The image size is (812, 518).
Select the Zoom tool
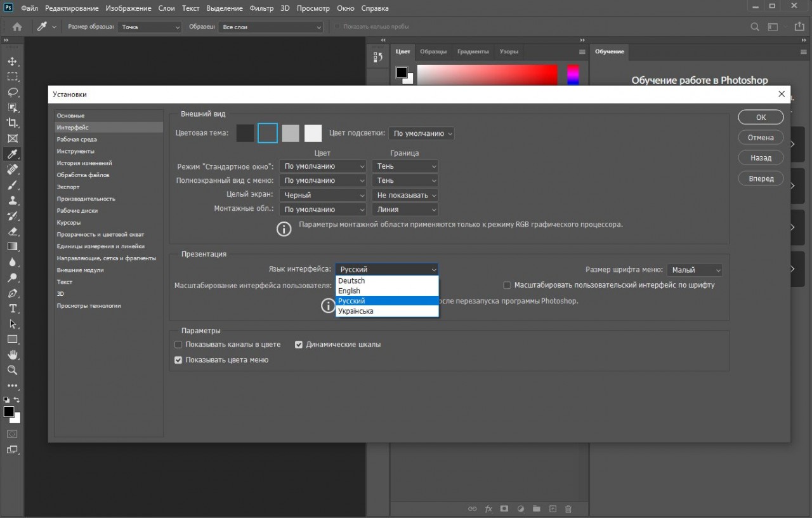pos(13,370)
